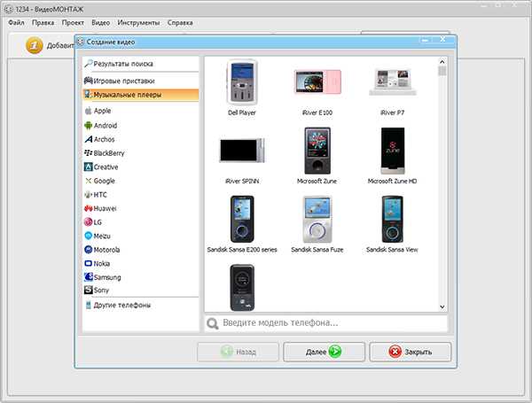532x403 pixels.
Task: Minimize the Создание видео dialog
Action: tap(425, 40)
